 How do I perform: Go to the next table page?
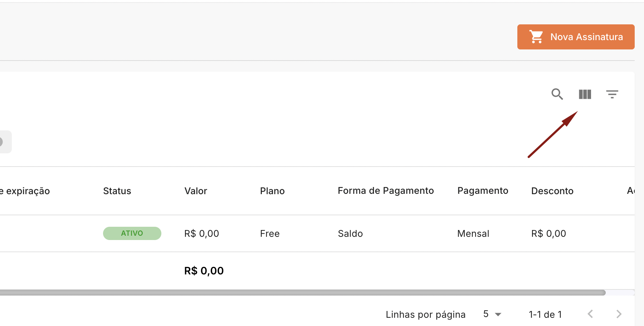click(619, 314)
